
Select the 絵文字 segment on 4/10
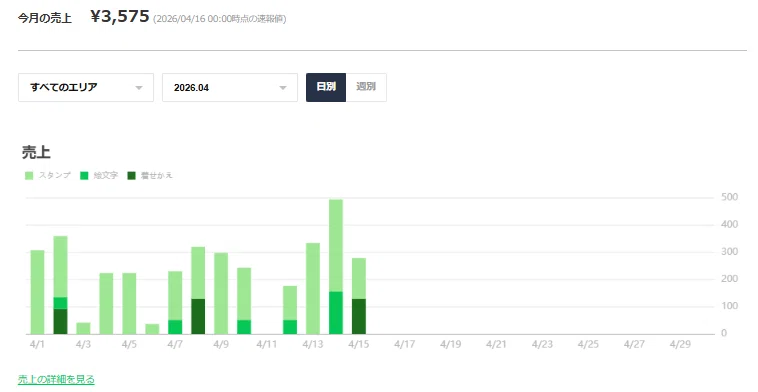point(244,327)
